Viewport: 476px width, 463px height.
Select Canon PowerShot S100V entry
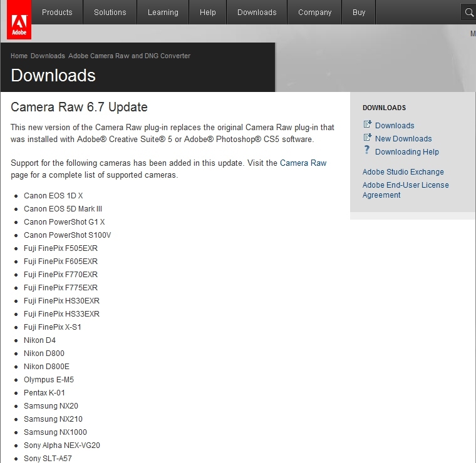tap(68, 235)
